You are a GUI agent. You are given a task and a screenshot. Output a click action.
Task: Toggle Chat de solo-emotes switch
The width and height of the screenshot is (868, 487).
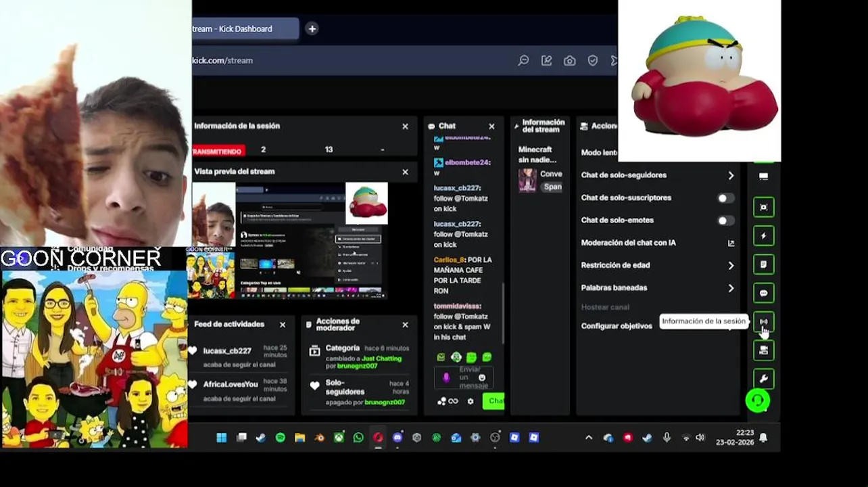(725, 221)
